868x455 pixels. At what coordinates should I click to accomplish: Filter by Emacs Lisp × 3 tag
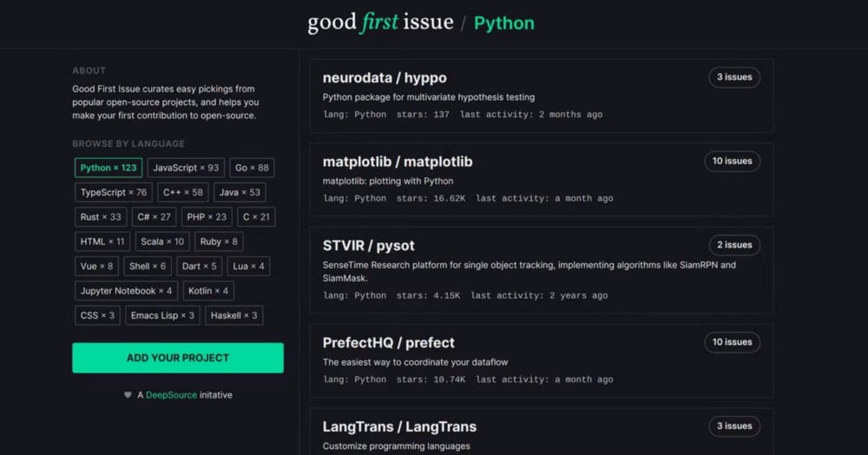pos(163,315)
